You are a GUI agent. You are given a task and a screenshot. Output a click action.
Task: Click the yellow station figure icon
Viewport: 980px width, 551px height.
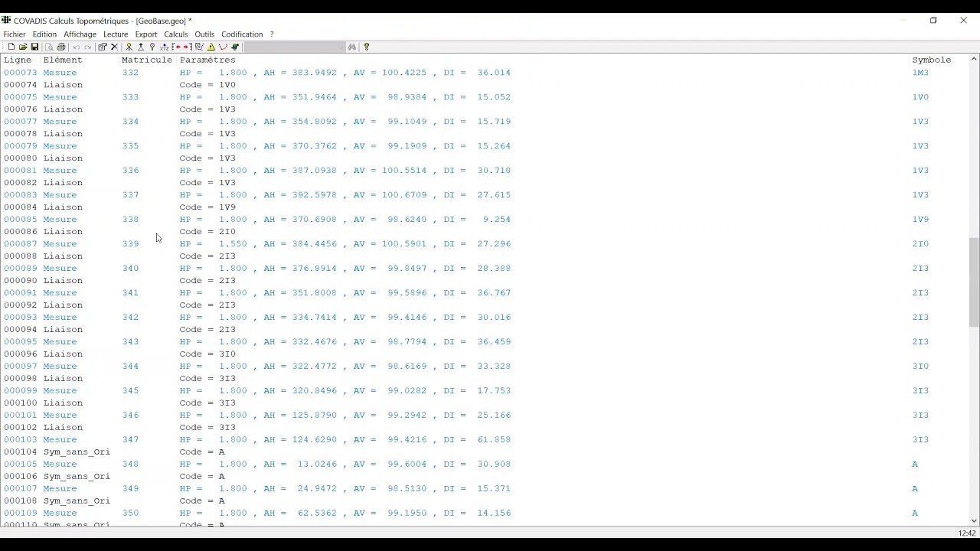(129, 47)
